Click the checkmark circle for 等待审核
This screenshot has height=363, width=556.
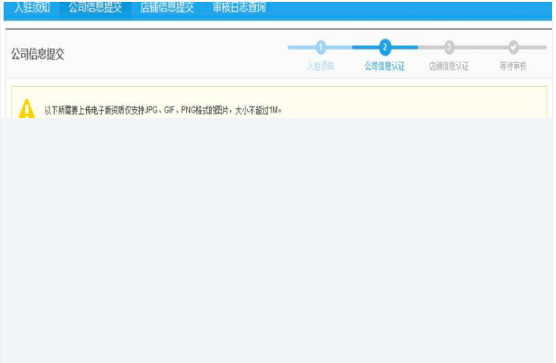point(513,47)
